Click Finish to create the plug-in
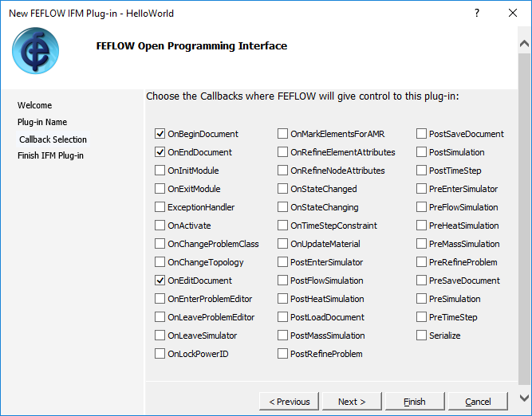The image size is (532, 416). click(x=415, y=402)
